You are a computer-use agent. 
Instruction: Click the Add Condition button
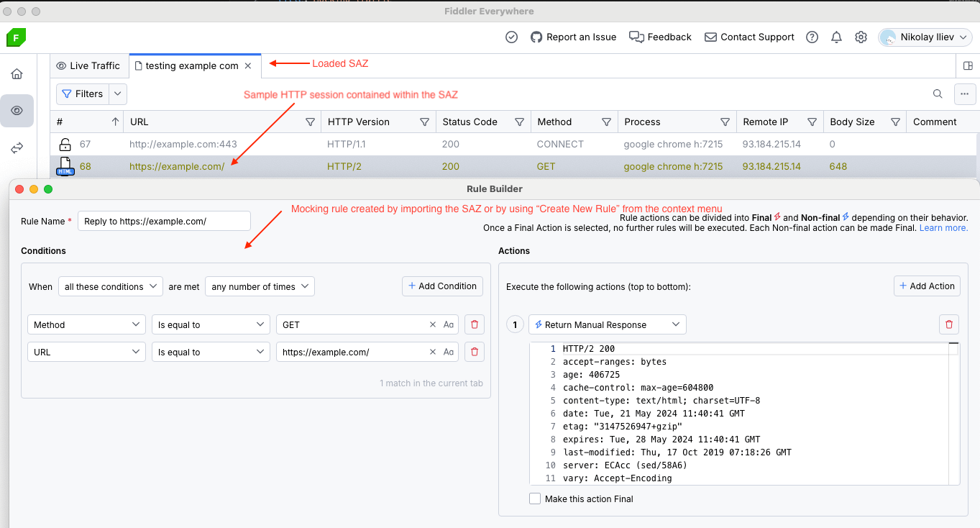442,286
